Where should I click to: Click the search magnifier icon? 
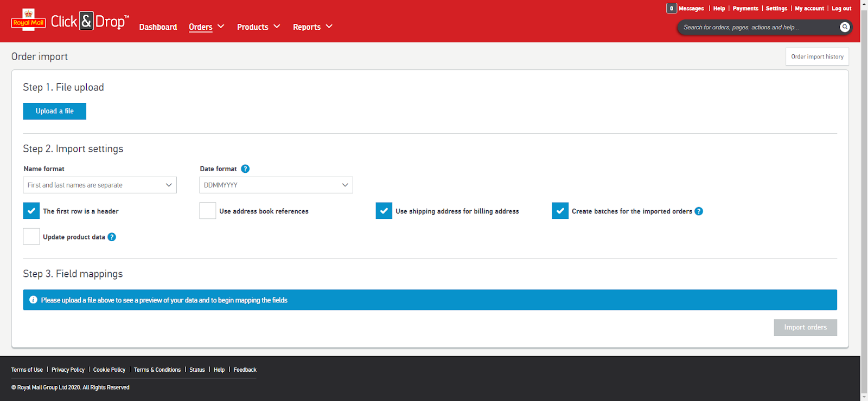(x=845, y=27)
